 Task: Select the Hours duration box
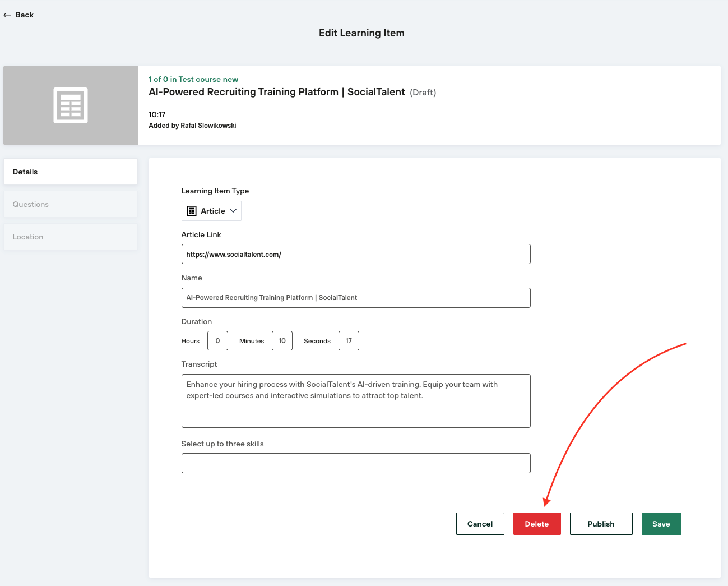[217, 341]
